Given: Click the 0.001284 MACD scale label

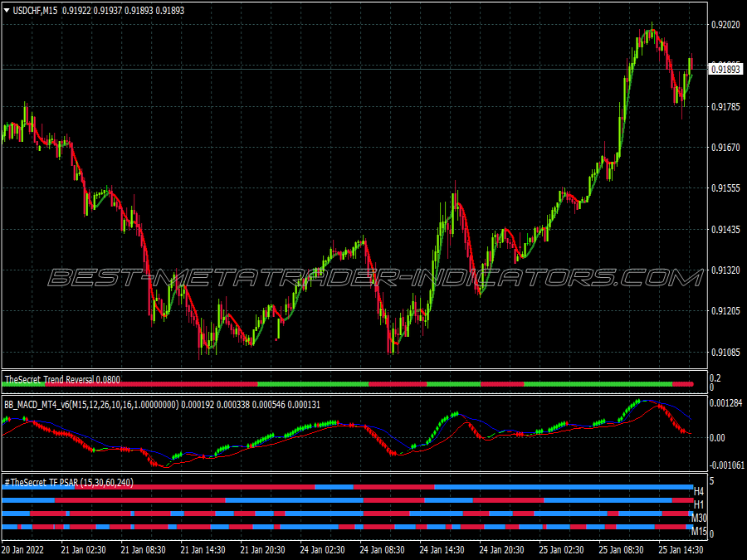Looking at the screenshot, I should 726,403.
